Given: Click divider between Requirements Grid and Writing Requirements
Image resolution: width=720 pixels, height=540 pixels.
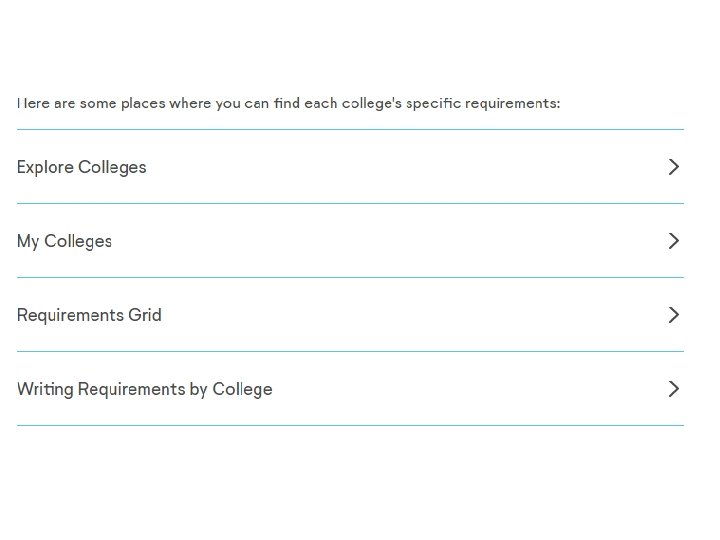Looking at the screenshot, I should [350, 351].
